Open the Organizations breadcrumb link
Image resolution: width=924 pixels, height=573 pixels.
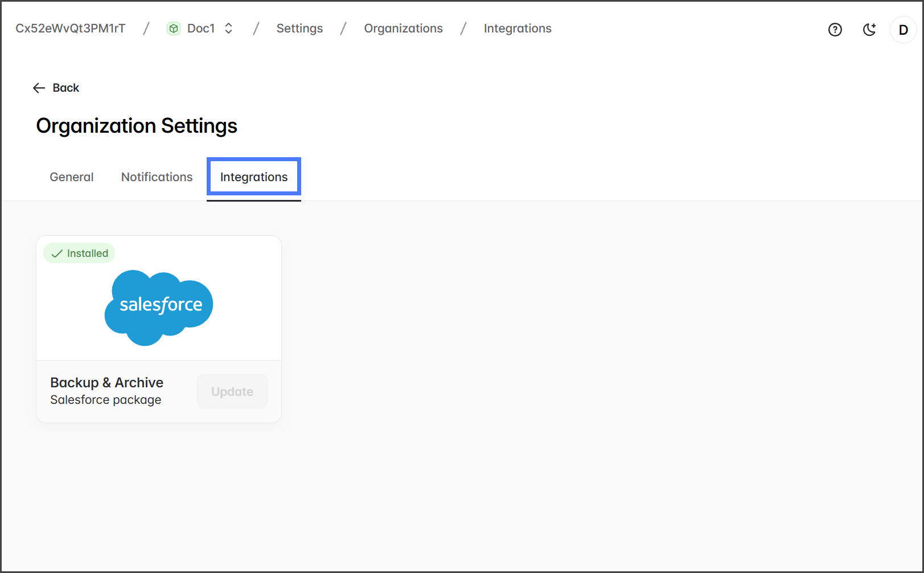[403, 28]
